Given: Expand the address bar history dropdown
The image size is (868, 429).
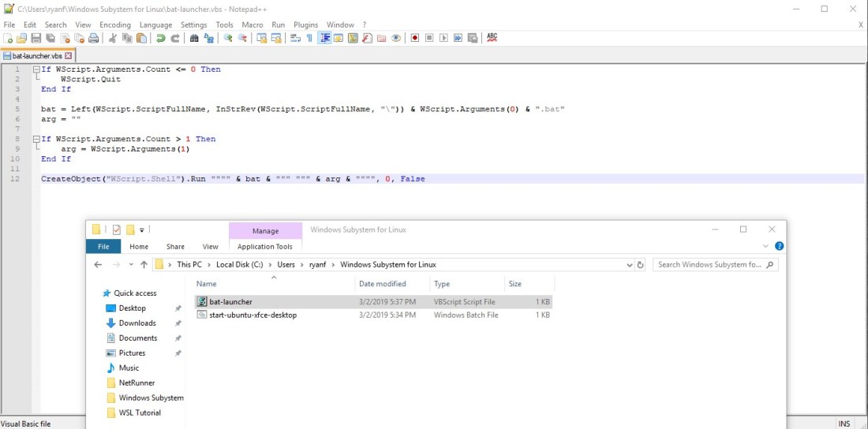Looking at the screenshot, I should coord(630,265).
